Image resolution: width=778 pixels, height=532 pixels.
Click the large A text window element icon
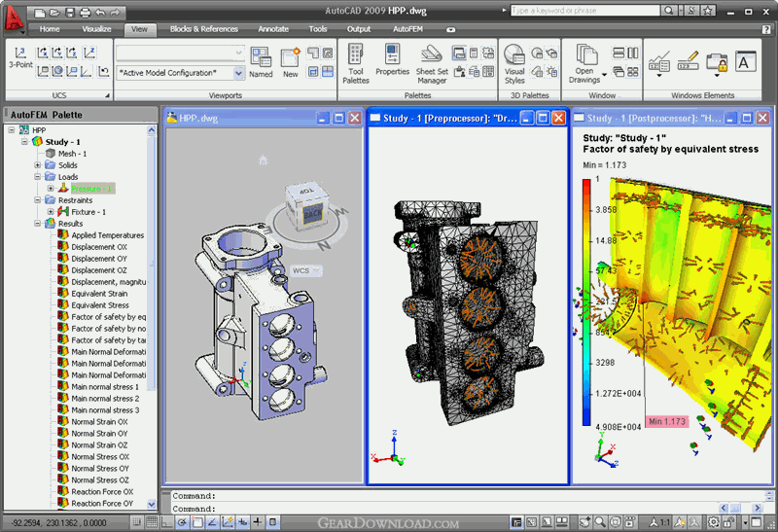[x=745, y=61]
